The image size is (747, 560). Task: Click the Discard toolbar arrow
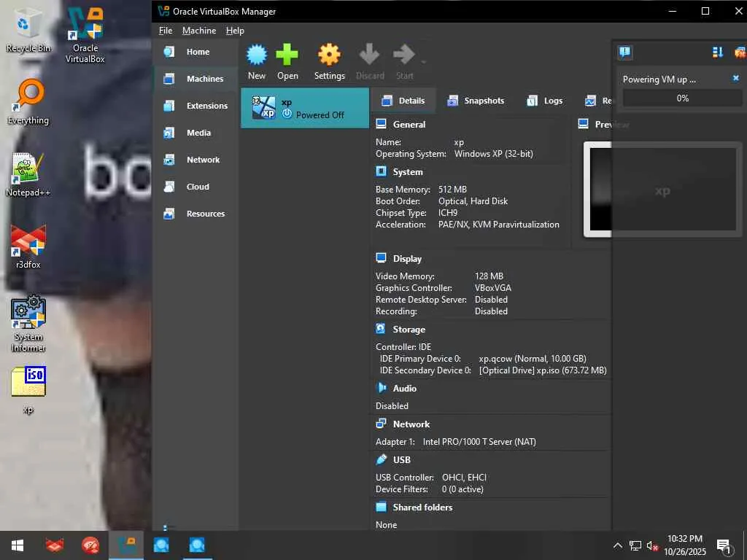point(370,62)
